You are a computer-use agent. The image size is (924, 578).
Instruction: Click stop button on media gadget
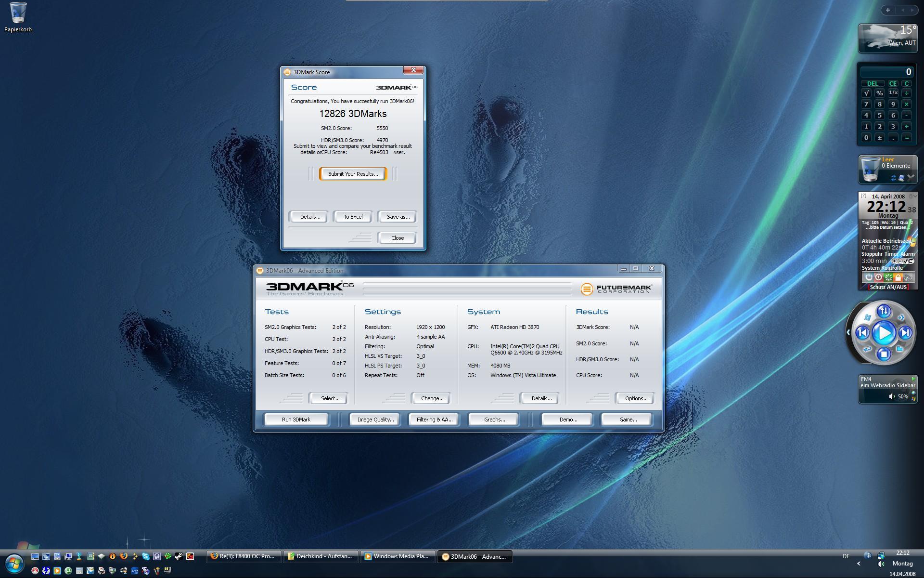click(x=884, y=354)
